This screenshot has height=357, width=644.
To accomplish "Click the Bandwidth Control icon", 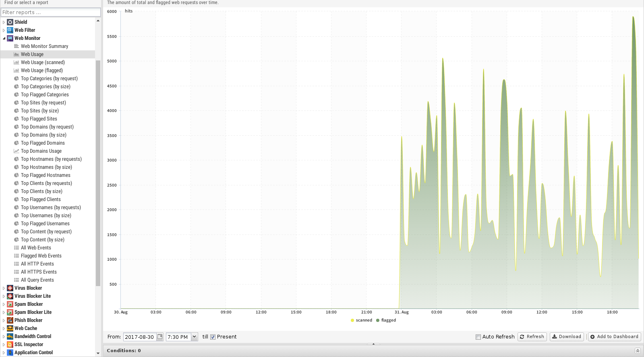I will (x=10, y=336).
